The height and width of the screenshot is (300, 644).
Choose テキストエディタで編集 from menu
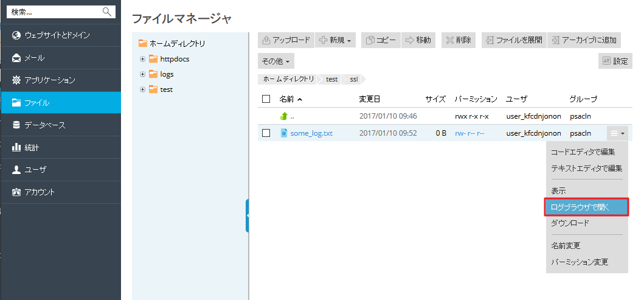(x=586, y=169)
